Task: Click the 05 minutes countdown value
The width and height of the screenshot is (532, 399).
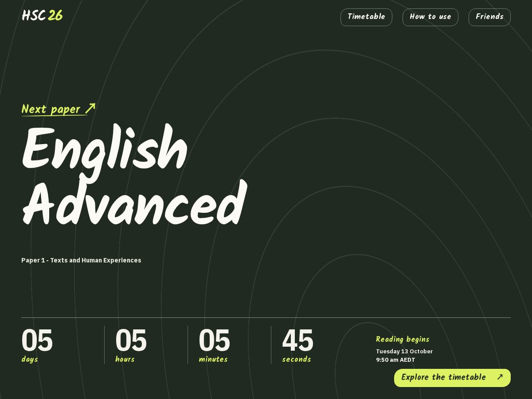Action: point(214,340)
